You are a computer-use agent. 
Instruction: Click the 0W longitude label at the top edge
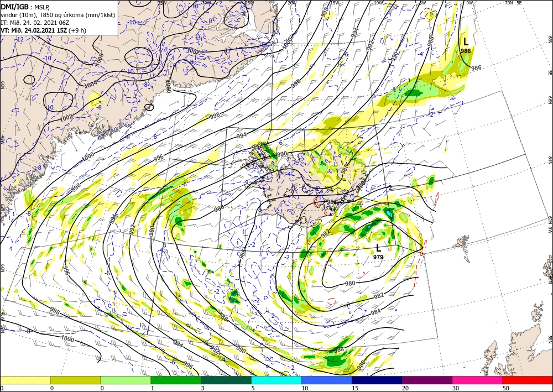point(469,3)
